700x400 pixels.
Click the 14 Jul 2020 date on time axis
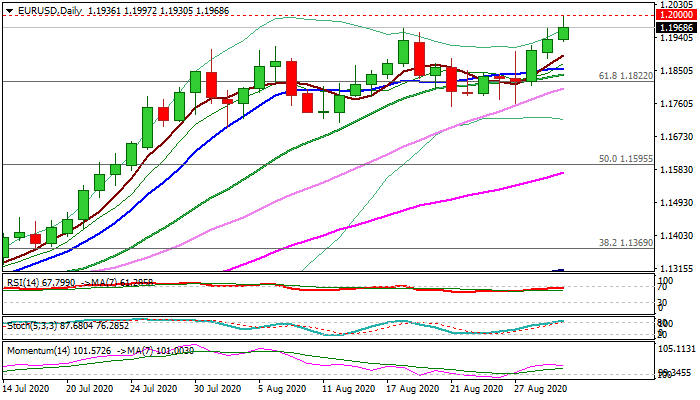pyautogui.click(x=29, y=388)
